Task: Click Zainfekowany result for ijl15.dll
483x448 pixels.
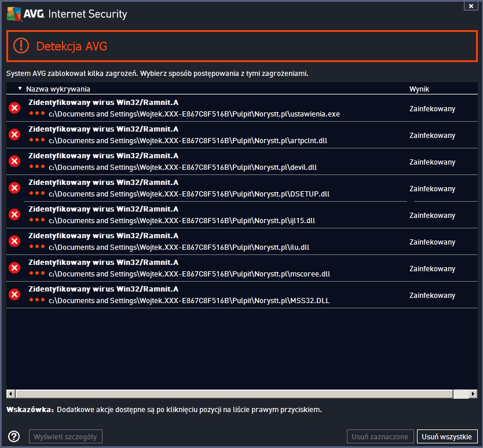Action: click(x=432, y=216)
